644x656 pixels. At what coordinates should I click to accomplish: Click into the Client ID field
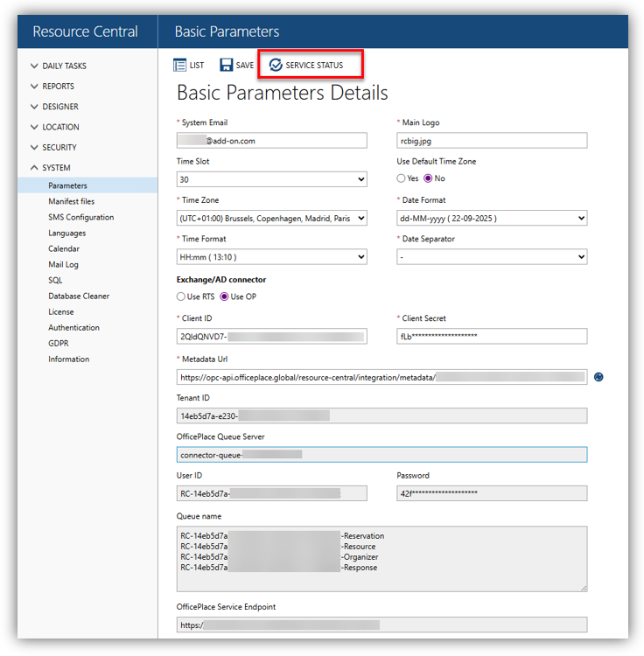pyautogui.click(x=271, y=337)
